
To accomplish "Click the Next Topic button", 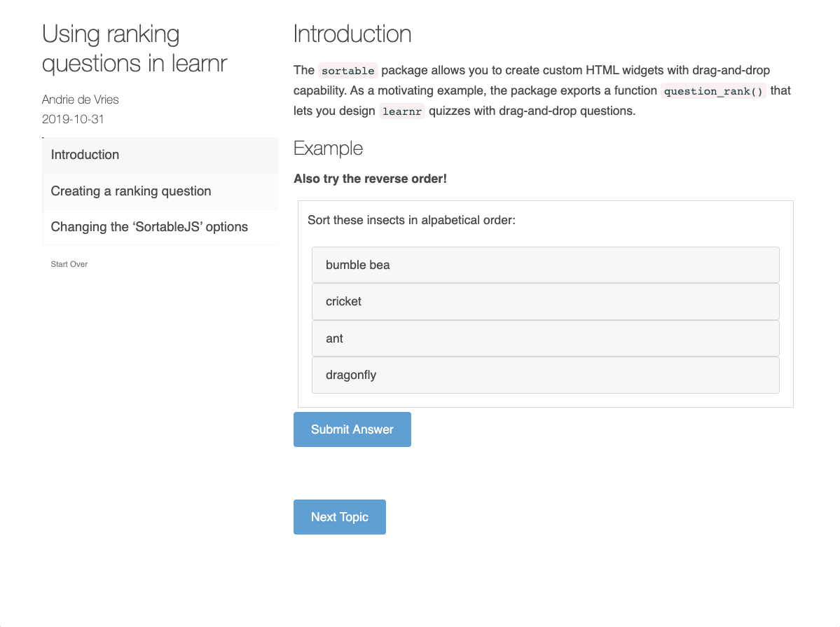I will point(340,516).
